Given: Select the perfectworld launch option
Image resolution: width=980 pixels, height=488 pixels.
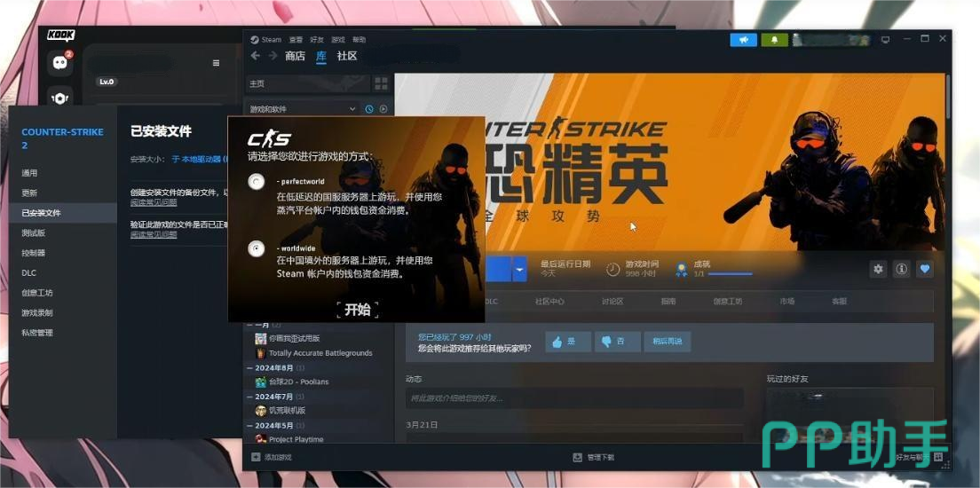Looking at the screenshot, I should tap(256, 182).
